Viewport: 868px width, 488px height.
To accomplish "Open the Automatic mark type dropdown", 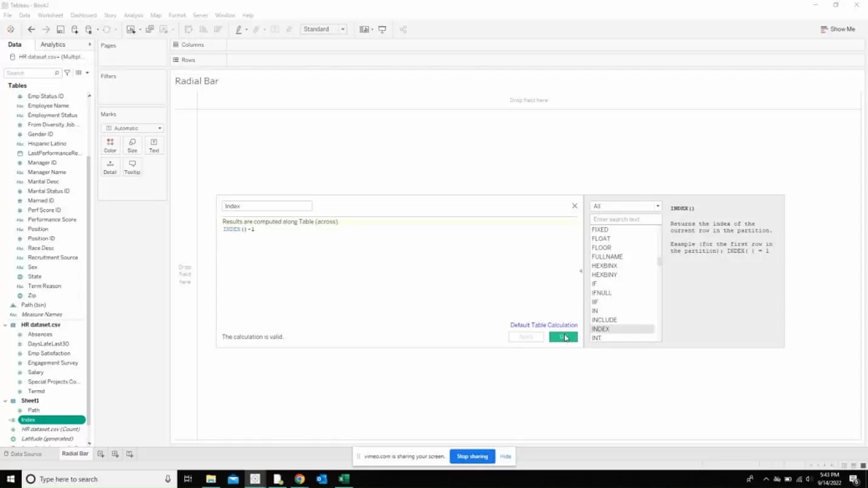I will [132, 128].
